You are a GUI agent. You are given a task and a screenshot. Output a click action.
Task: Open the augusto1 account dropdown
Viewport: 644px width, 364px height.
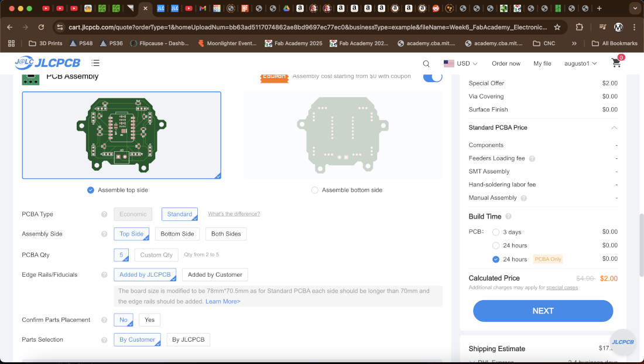pos(580,63)
